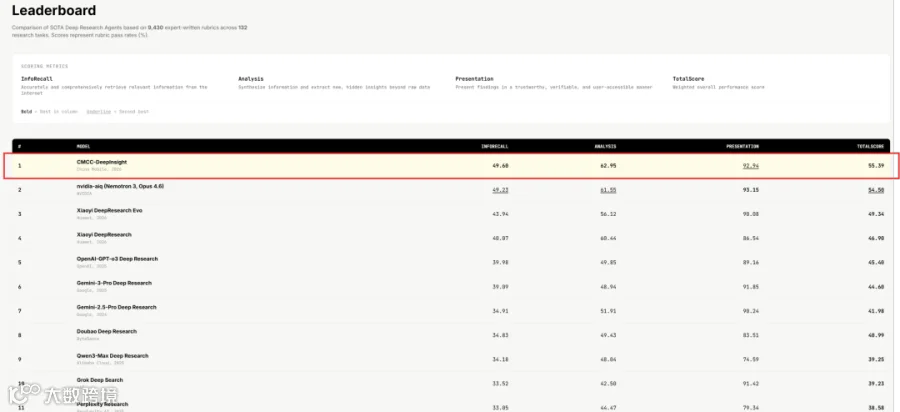
Task: Click the Leaderboard page heading
Action: pyautogui.click(x=54, y=10)
